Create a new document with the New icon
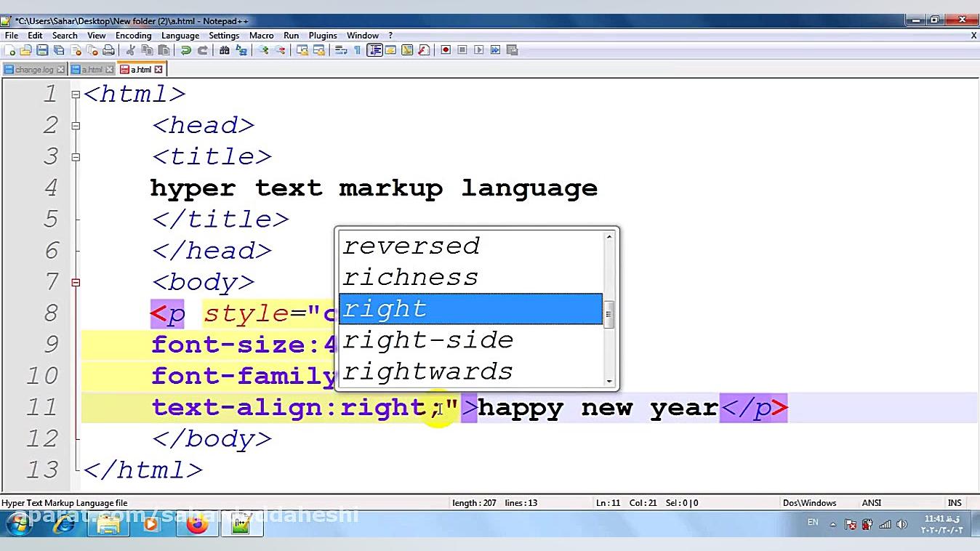 pyautogui.click(x=10, y=50)
